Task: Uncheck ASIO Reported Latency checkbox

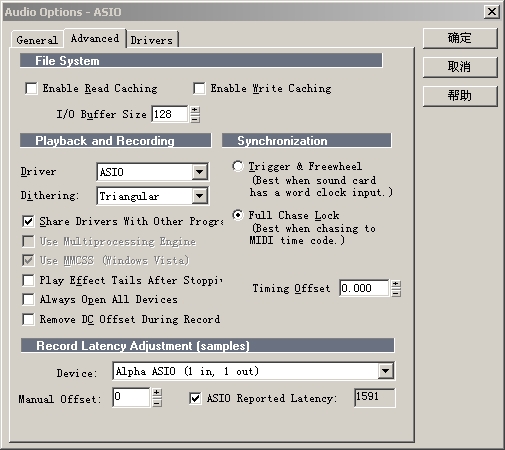Action: [195, 398]
